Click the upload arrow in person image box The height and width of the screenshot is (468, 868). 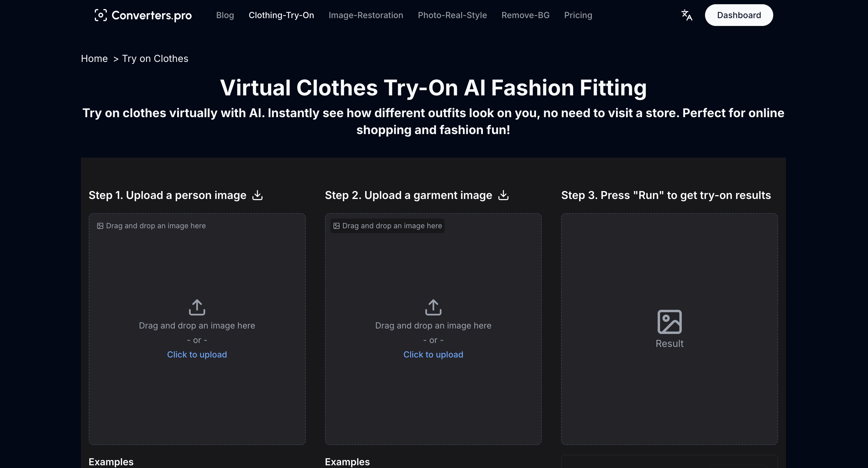pyautogui.click(x=197, y=307)
